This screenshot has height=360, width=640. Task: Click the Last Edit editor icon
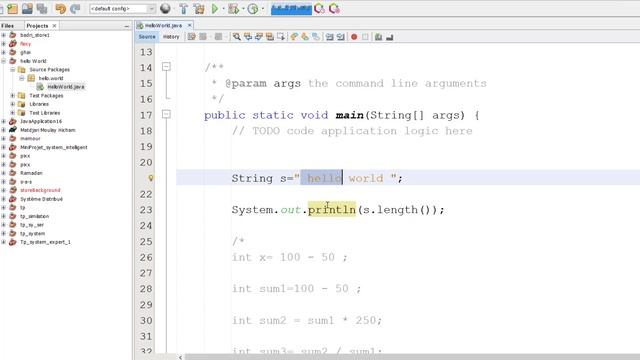pos(191,37)
